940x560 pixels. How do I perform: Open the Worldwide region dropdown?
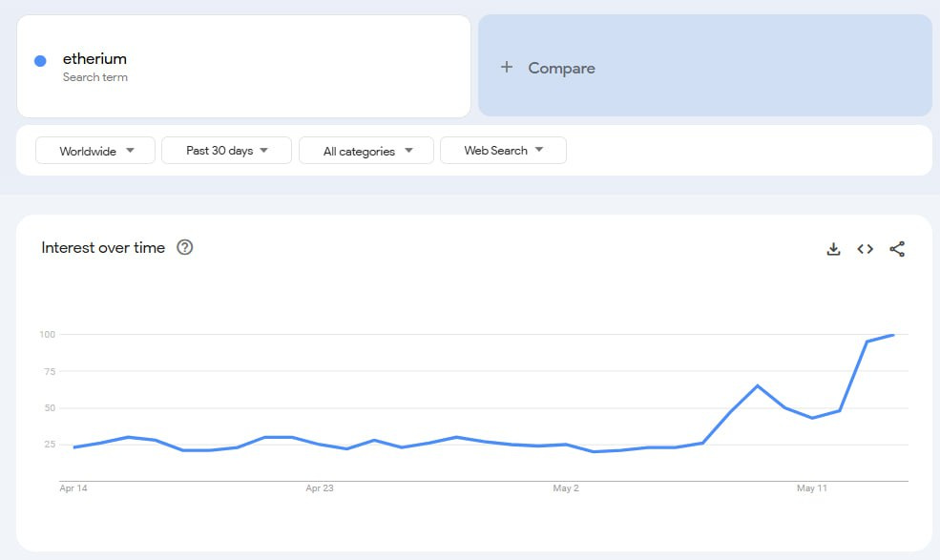[x=94, y=150]
